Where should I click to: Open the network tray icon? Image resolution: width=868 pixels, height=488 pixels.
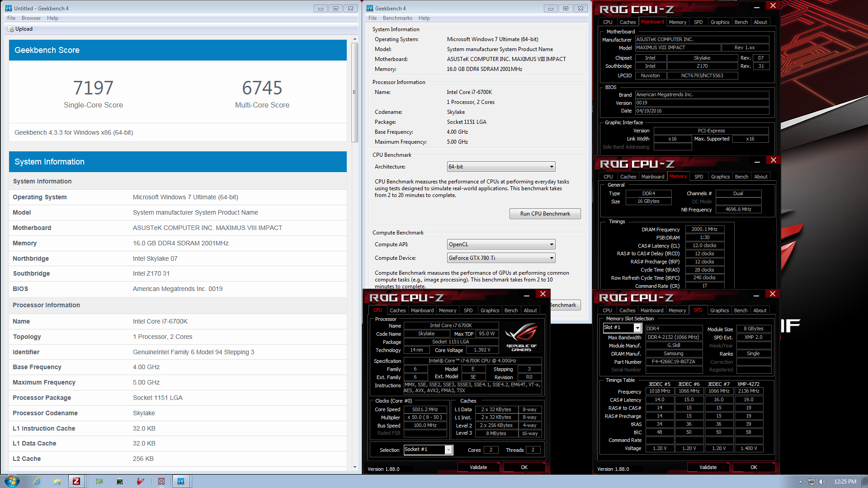click(811, 482)
